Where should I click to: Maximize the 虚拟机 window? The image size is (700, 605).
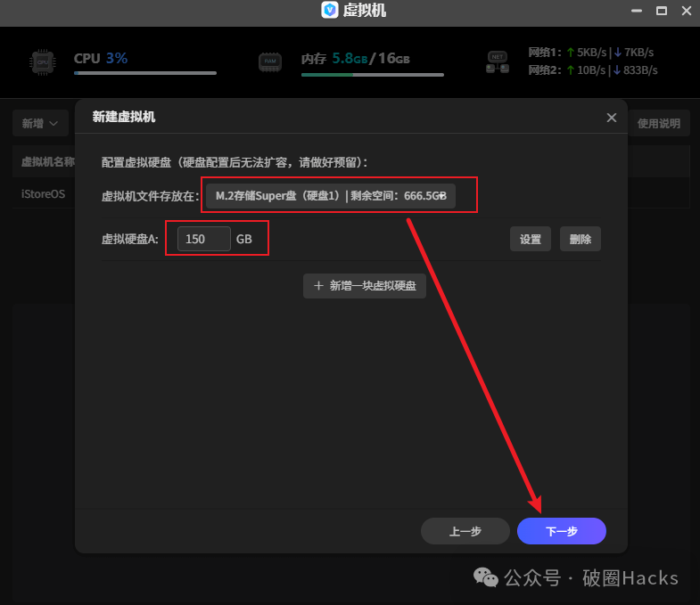[661, 11]
